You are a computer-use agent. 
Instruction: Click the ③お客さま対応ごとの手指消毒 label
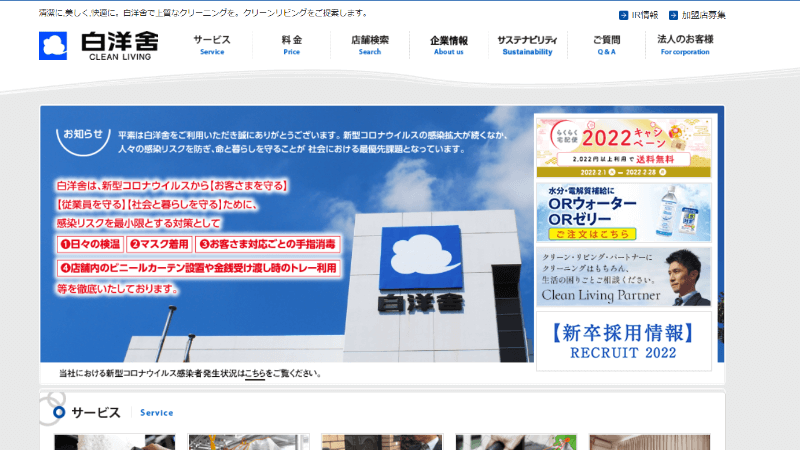point(267,244)
